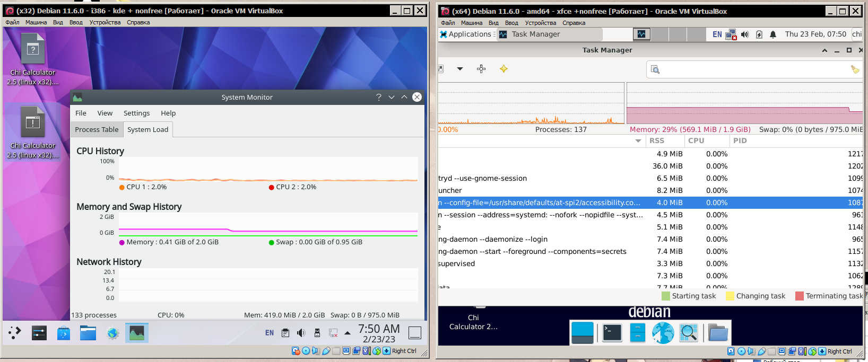Select System Monitor in KDE task bar
The width and height of the screenshot is (868, 362).
point(137,333)
